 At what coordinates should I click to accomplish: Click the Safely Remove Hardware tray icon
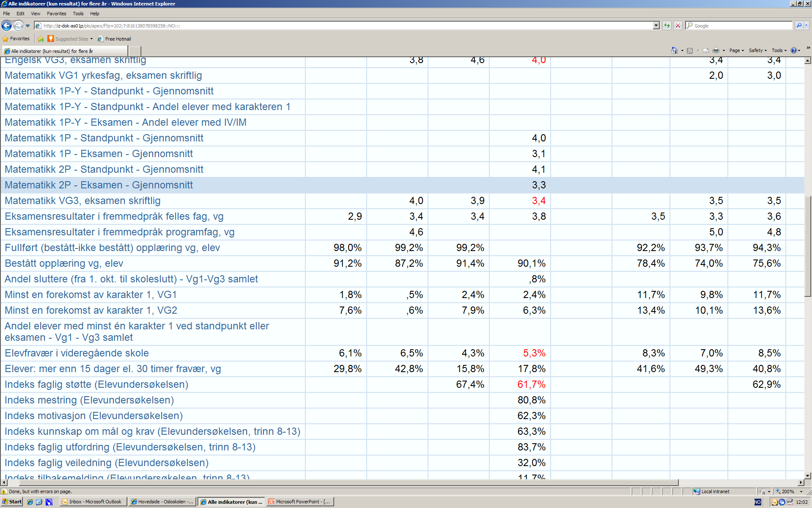(789, 502)
